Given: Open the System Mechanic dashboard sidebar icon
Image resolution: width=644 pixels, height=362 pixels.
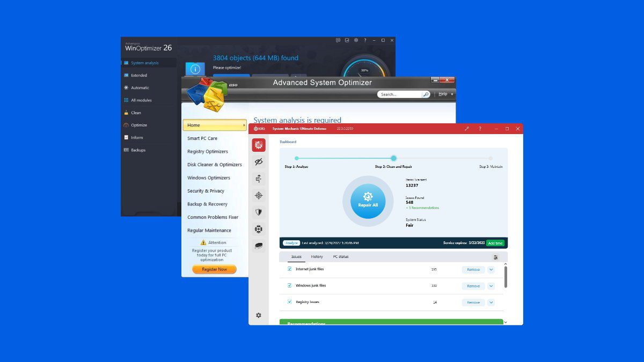Looking at the screenshot, I should (x=259, y=145).
